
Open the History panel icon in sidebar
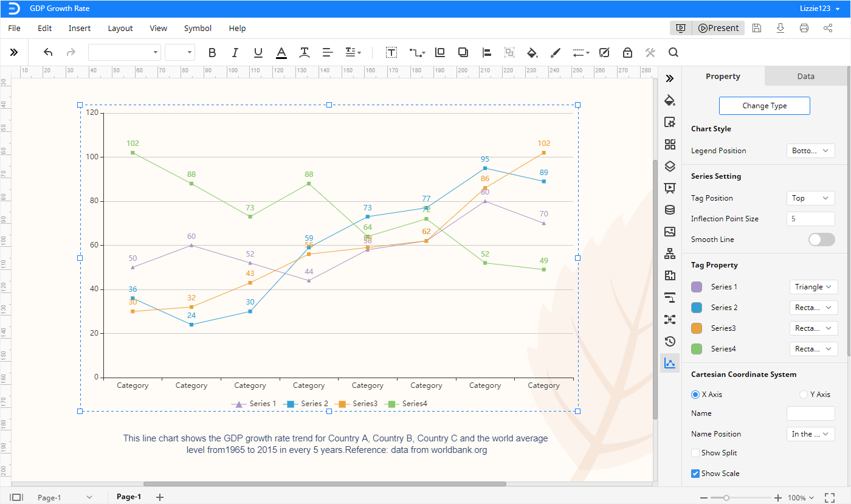pos(670,341)
